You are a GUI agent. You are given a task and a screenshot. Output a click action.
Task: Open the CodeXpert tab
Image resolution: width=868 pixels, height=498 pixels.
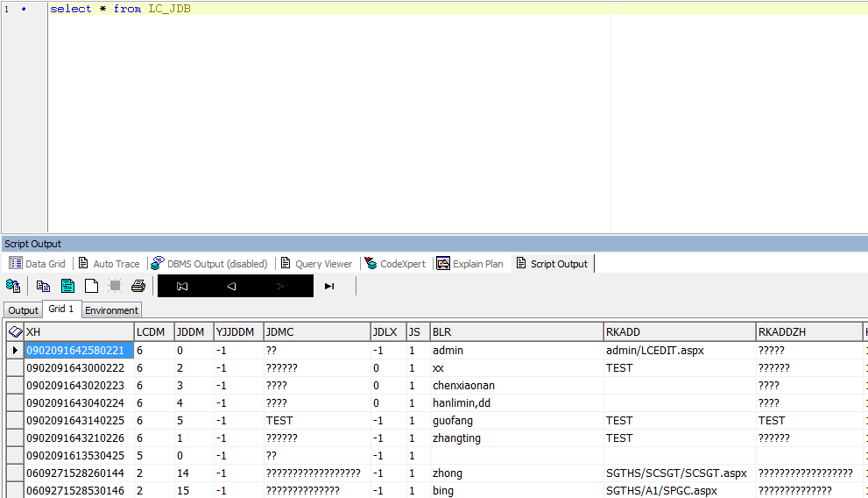[395, 263]
